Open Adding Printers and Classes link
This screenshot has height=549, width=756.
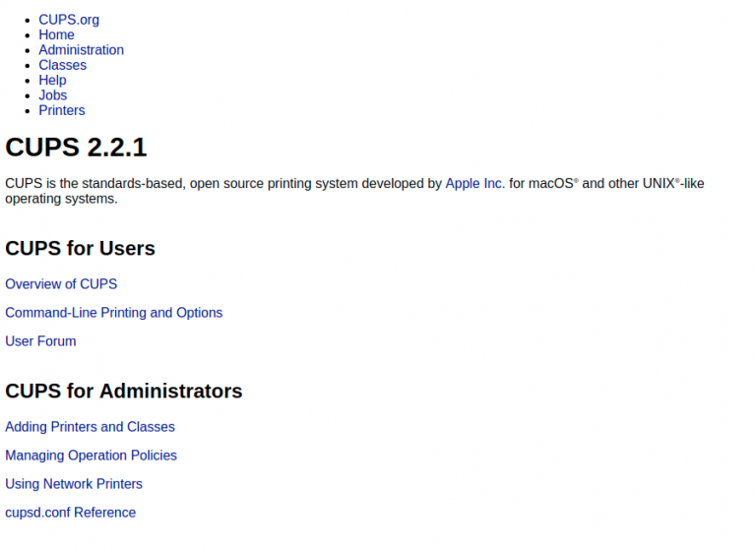(90, 427)
